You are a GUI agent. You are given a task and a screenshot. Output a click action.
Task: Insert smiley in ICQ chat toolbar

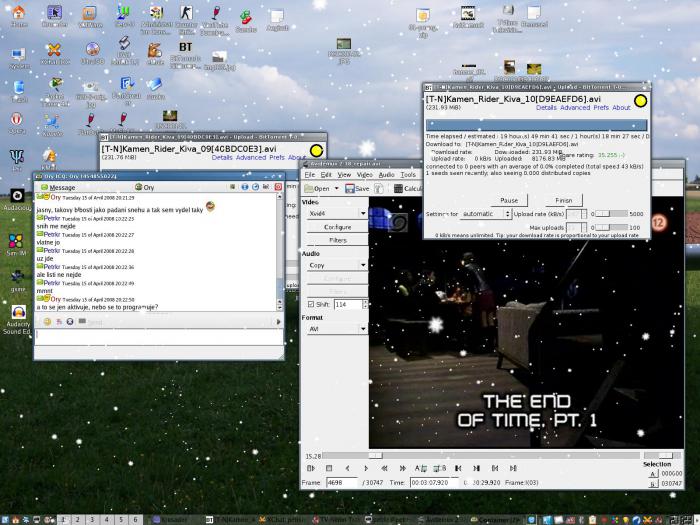tap(47, 321)
